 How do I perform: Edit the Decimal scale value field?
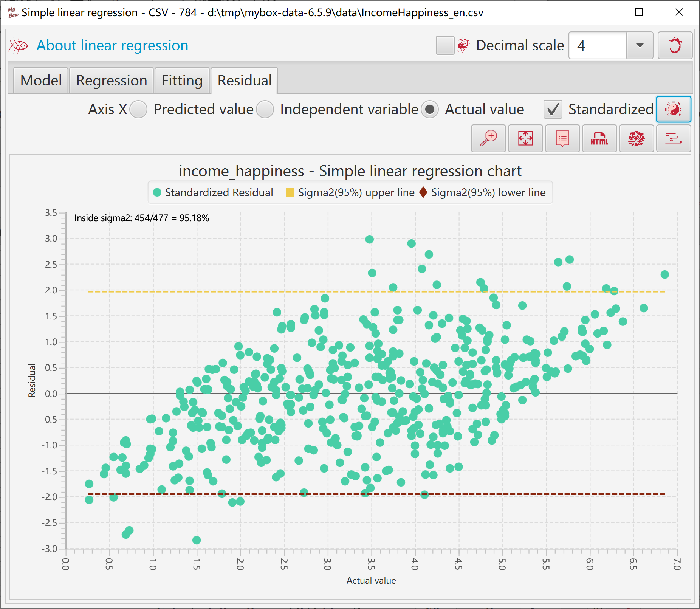pos(598,45)
